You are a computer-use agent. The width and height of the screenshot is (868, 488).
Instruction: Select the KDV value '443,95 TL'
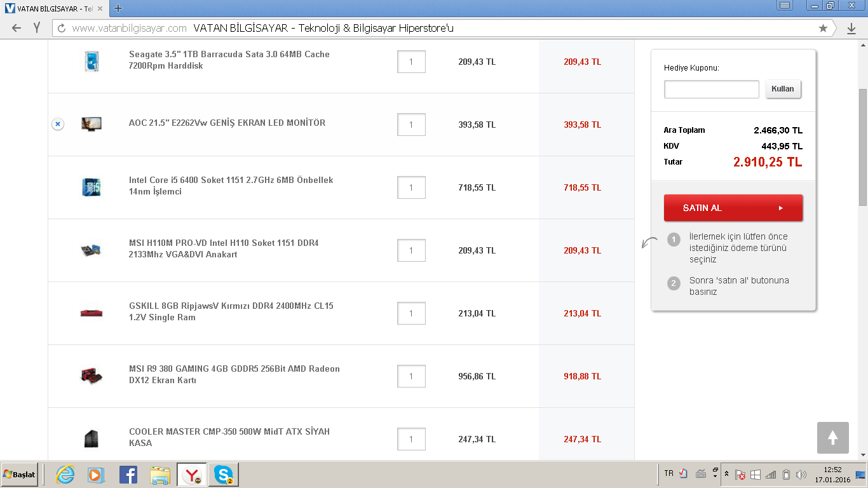(782, 146)
